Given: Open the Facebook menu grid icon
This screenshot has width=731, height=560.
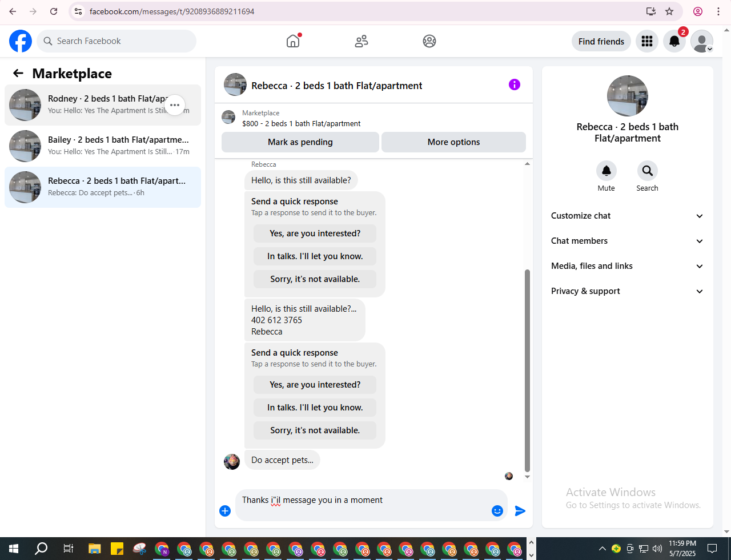Looking at the screenshot, I should point(647,41).
